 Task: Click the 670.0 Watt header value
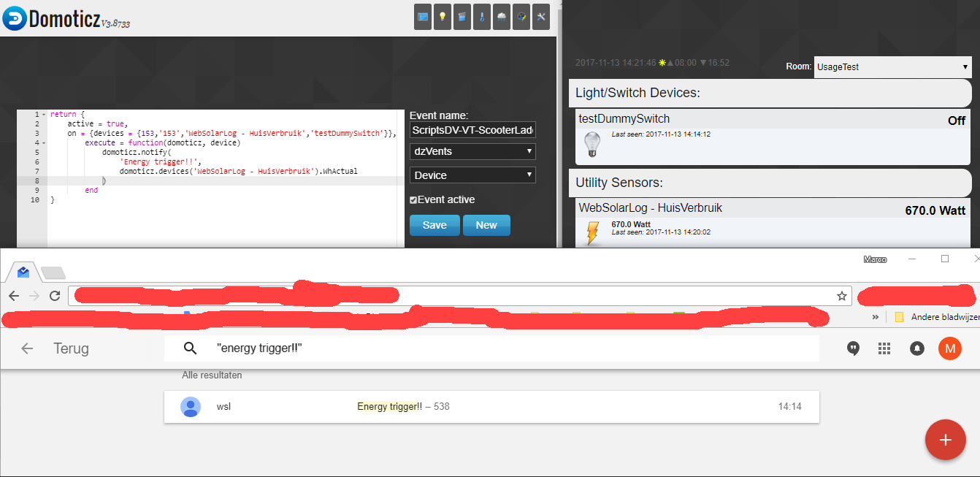(935, 210)
